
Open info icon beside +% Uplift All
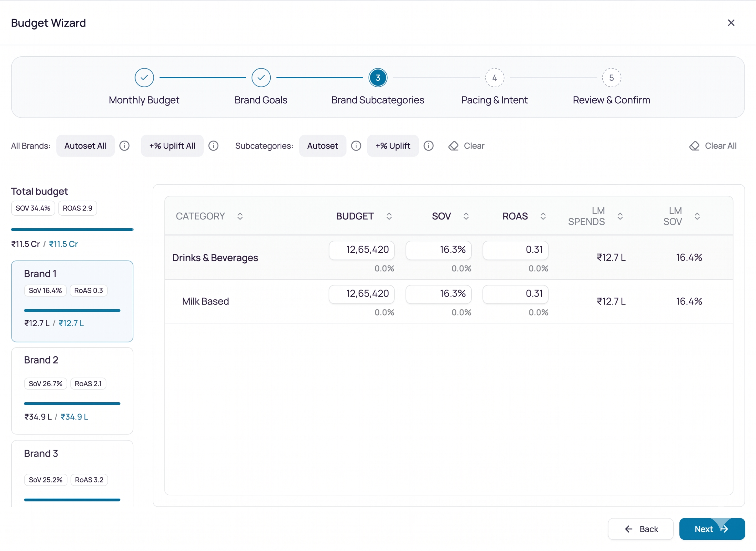pos(213,146)
